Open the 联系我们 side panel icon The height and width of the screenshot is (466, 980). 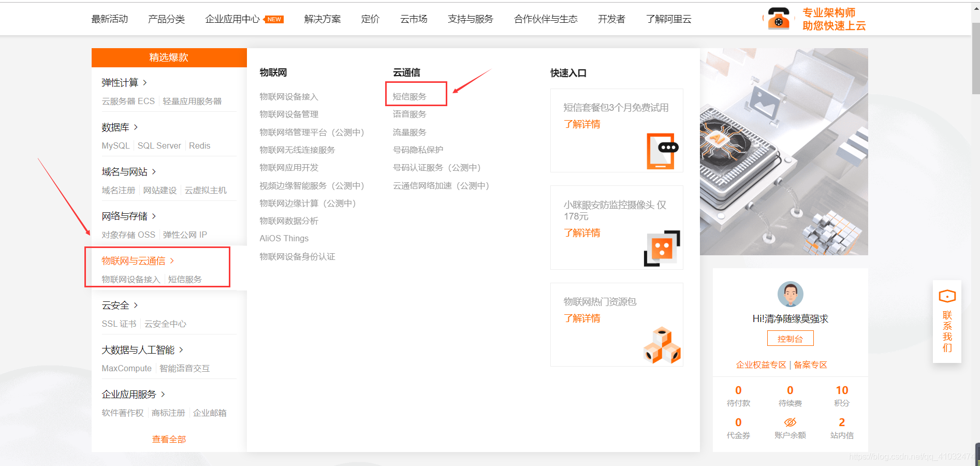click(x=947, y=296)
